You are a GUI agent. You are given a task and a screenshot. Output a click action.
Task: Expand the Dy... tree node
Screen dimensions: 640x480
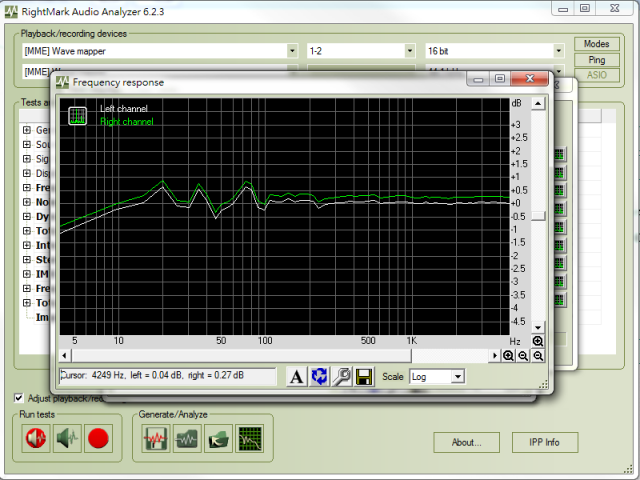(27, 216)
